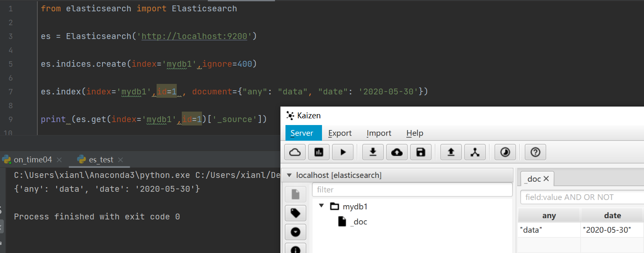Click the circled down-arrow sidebar icon in Kaizen
Screen dimensions: 644x253
pyautogui.click(x=296, y=232)
